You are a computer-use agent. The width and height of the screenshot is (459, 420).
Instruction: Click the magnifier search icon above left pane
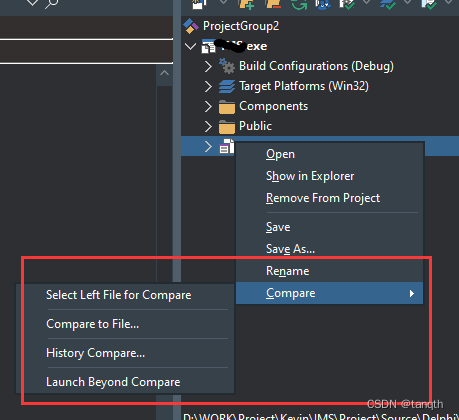pos(52,4)
